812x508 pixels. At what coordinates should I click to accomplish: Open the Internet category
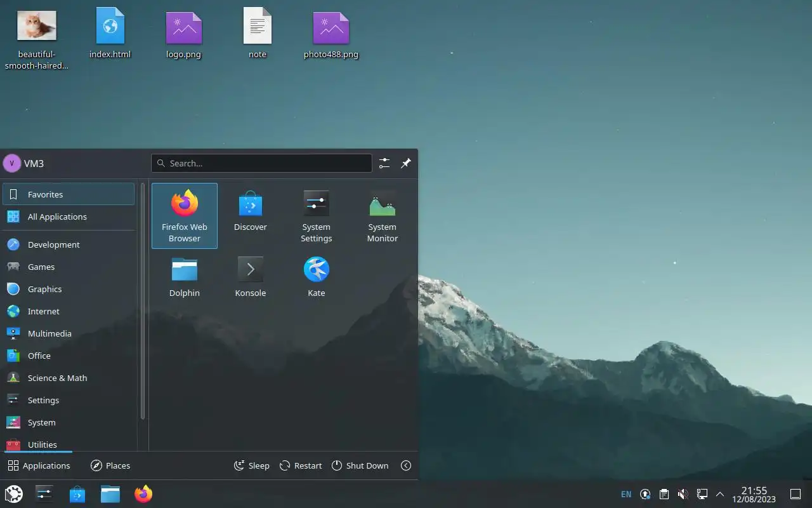(69, 311)
